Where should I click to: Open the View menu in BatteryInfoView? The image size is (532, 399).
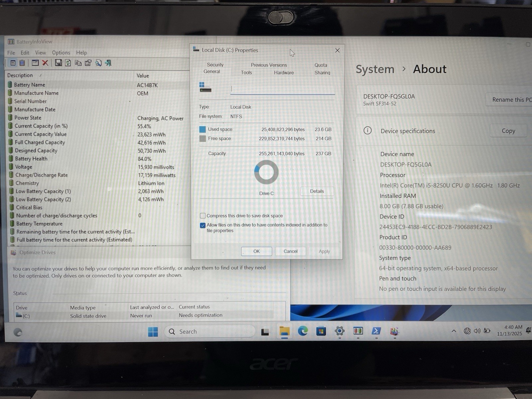point(41,53)
